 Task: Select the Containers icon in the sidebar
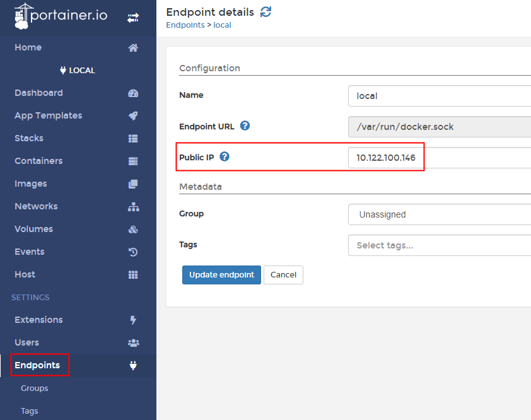coord(133,161)
